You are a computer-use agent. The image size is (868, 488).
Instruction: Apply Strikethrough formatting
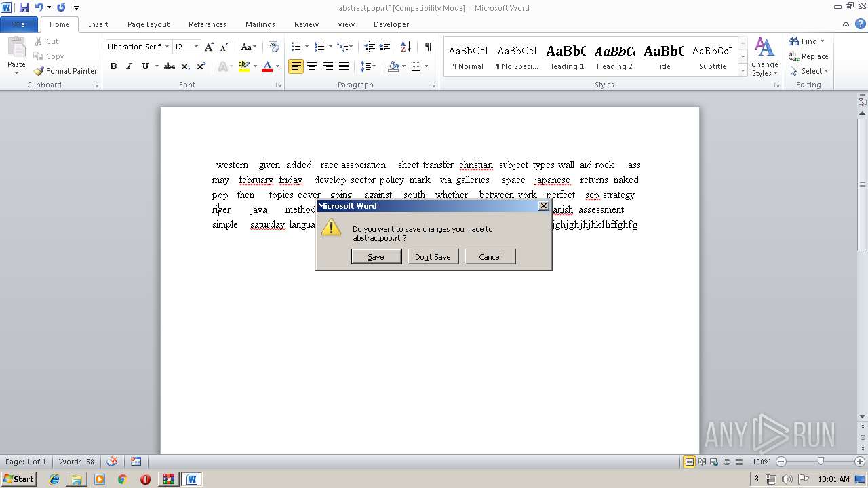170,66
